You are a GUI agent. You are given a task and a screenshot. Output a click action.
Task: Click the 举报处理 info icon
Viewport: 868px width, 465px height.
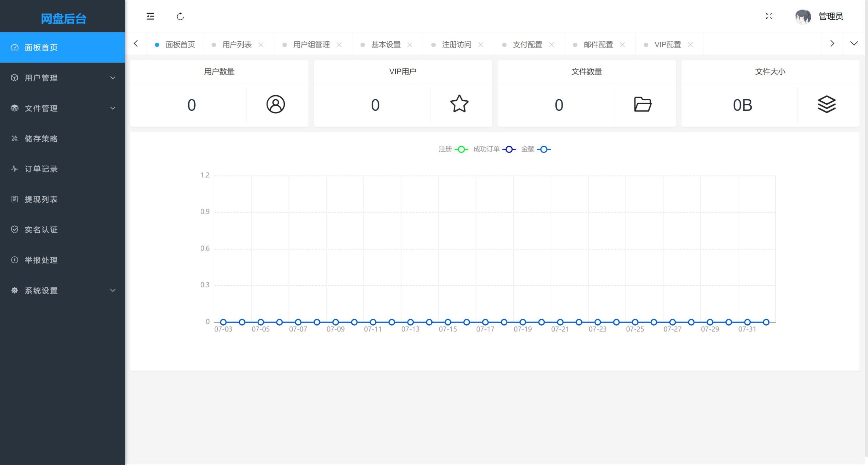pyautogui.click(x=14, y=260)
